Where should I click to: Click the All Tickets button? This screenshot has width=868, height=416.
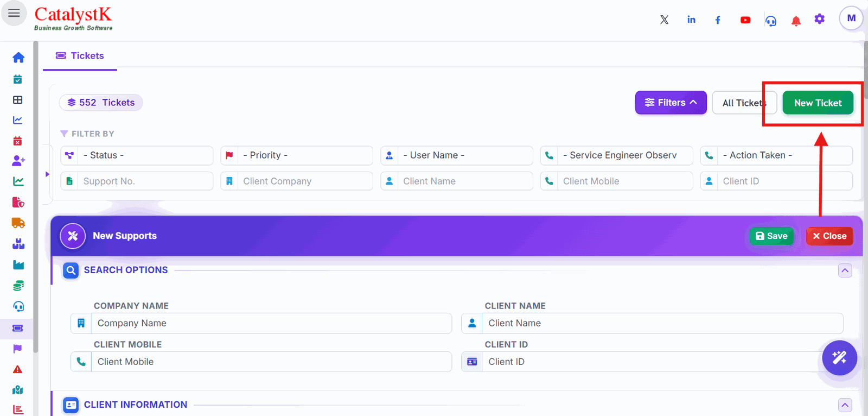pos(744,103)
